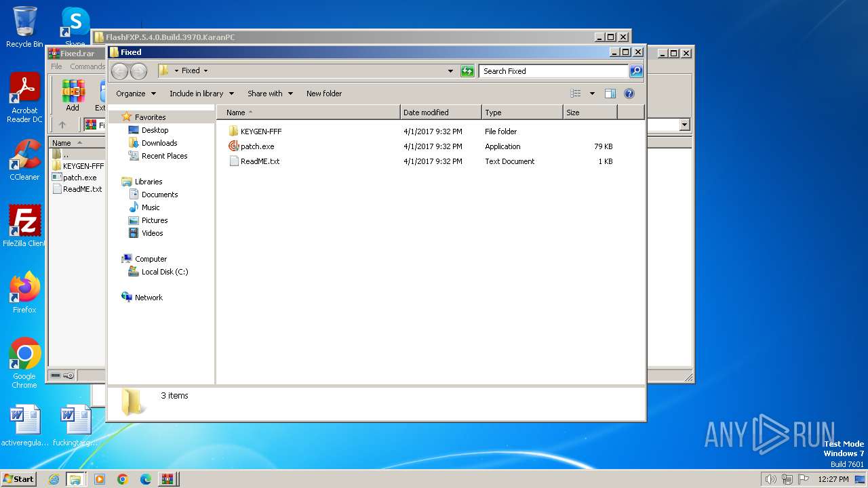Switch to WinRAR taskbar button
The image size is (868, 488).
click(x=167, y=479)
